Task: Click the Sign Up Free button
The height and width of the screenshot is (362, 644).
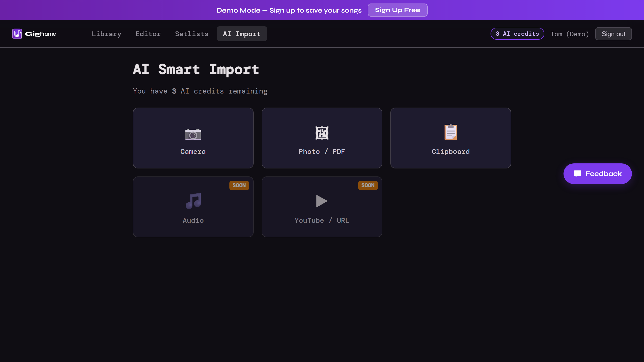Action: pyautogui.click(x=397, y=10)
